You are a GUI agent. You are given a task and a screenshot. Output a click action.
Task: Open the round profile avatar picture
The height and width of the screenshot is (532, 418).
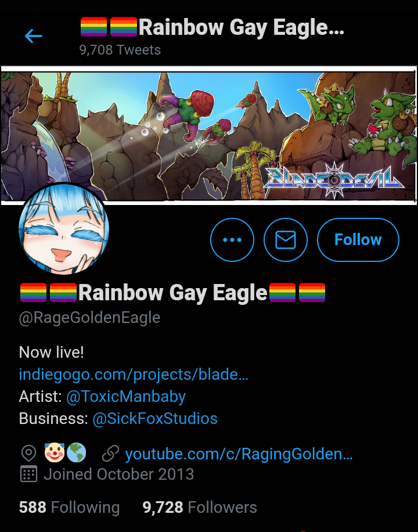[x=64, y=228]
